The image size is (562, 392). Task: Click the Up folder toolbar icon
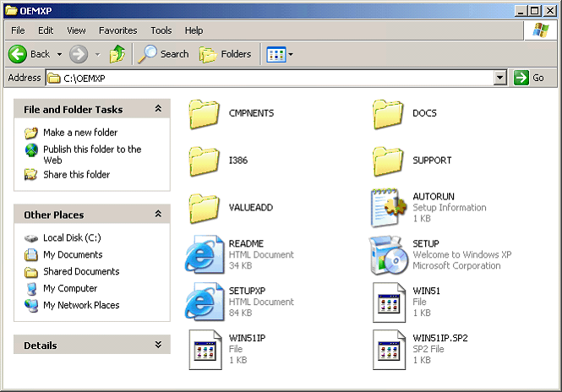117,54
